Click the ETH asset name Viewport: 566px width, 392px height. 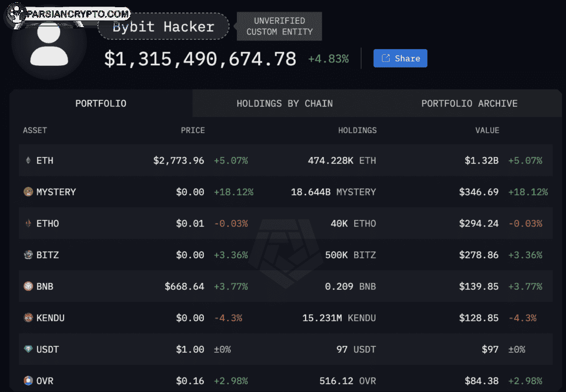[45, 160]
